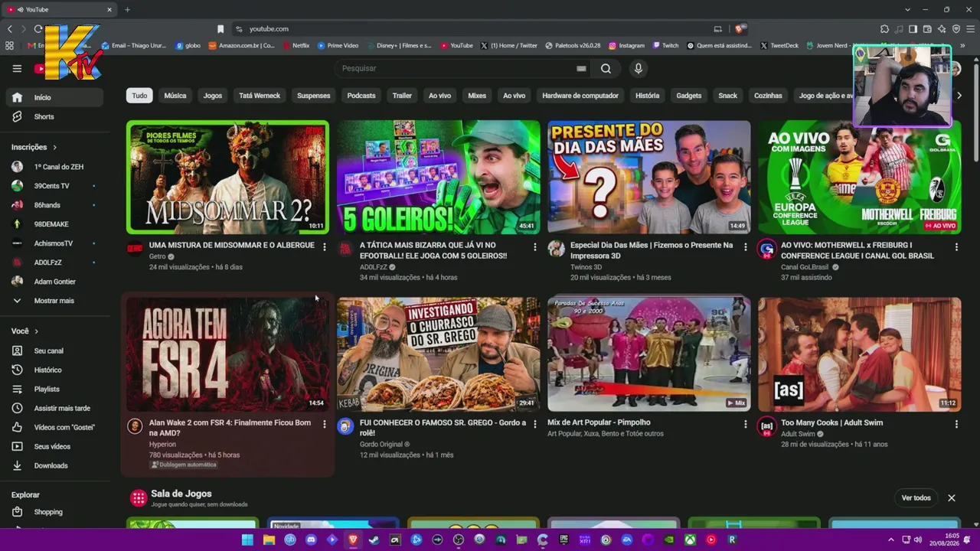
Task: Select the Tudo filter chip
Action: coord(139,96)
